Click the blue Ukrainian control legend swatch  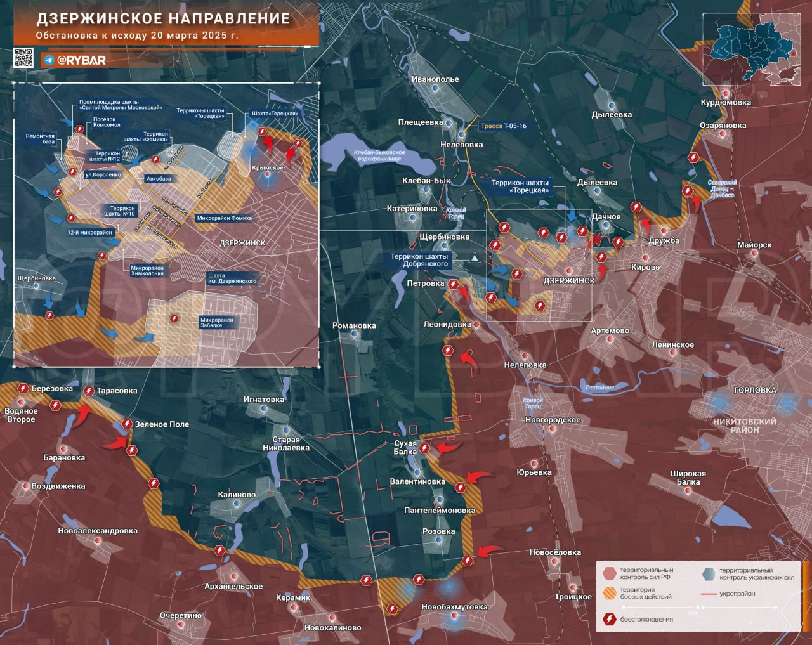click(x=709, y=574)
